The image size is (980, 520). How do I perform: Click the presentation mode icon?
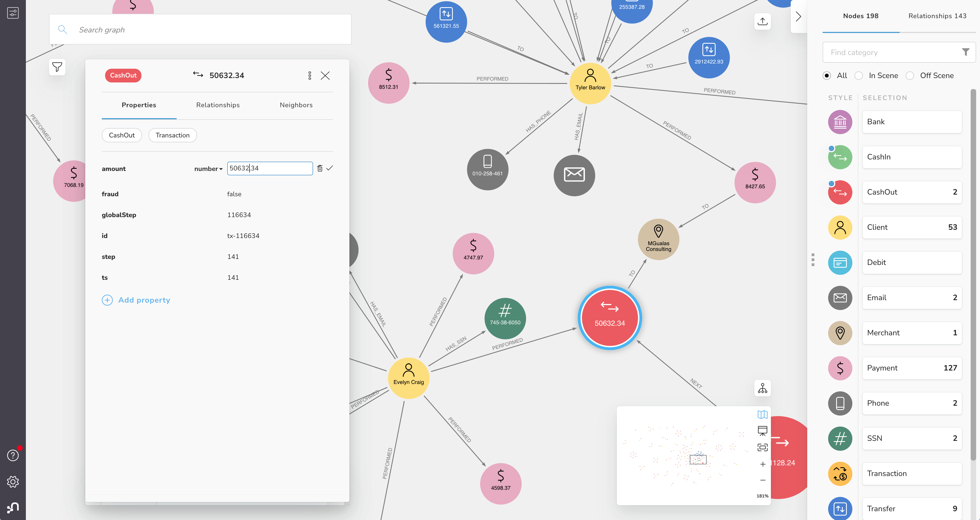(762, 431)
